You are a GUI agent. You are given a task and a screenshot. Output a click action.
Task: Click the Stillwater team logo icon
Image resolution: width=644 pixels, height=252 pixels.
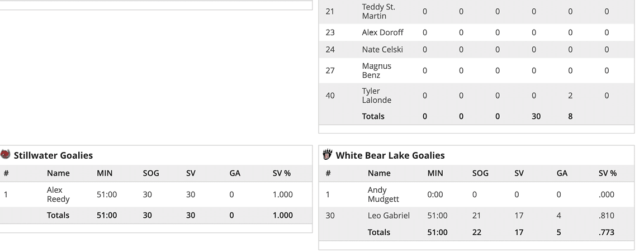[5, 155]
